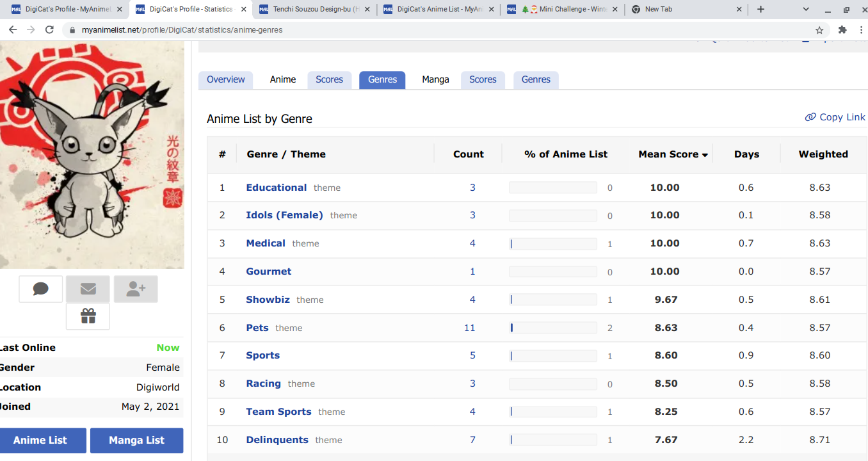Switch to the Overview tab
The width and height of the screenshot is (868, 461).
[225, 80]
